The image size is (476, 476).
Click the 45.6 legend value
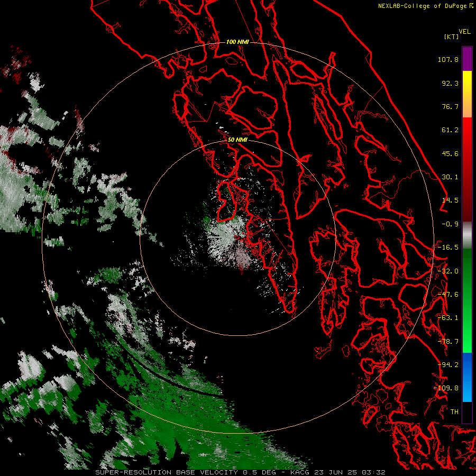click(450, 153)
